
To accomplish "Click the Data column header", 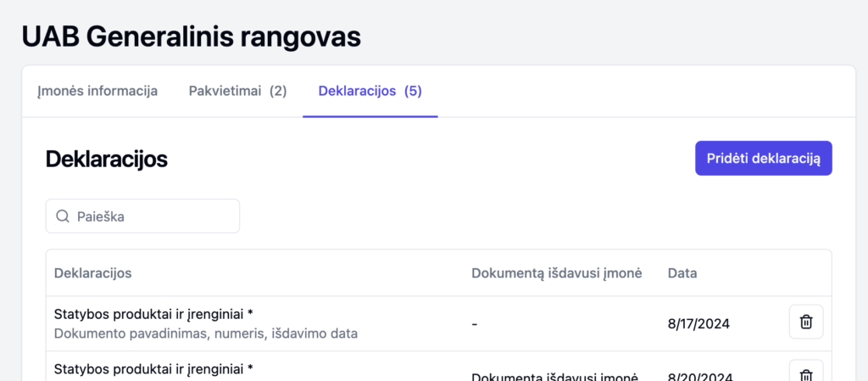I will [x=682, y=273].
